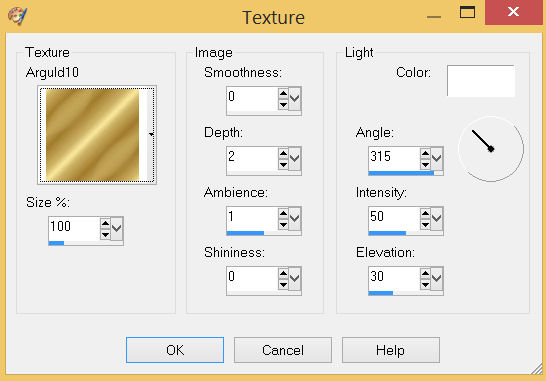The height and width of the screenshot is (381, 546).
Task: Increase Elevation using the up arrow
Action: pyautogui.click(x=425, y=273)
